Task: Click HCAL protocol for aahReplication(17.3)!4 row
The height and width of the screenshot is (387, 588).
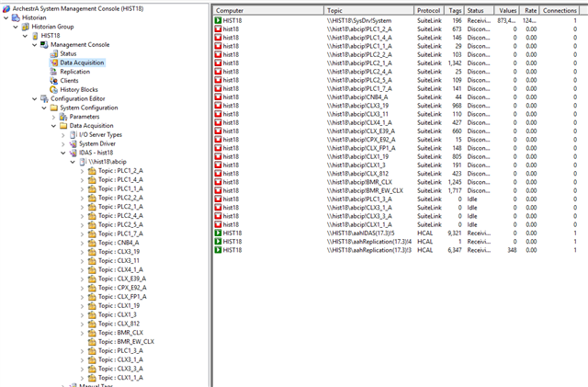Action: [424, 242]
